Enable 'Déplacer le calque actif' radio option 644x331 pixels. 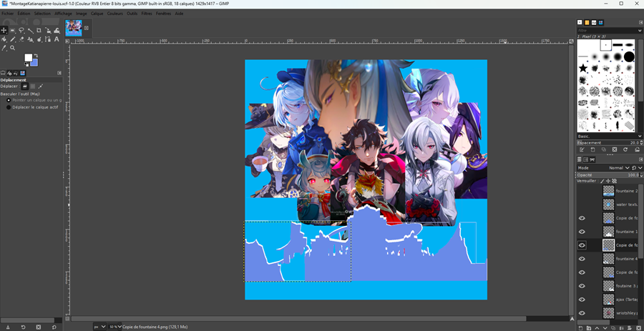[9, 107]
